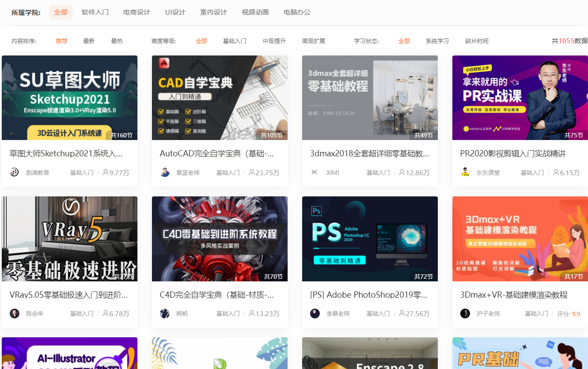Click learner count icon beside 27.56万
The image size is (588, 369).
[402, 314]
